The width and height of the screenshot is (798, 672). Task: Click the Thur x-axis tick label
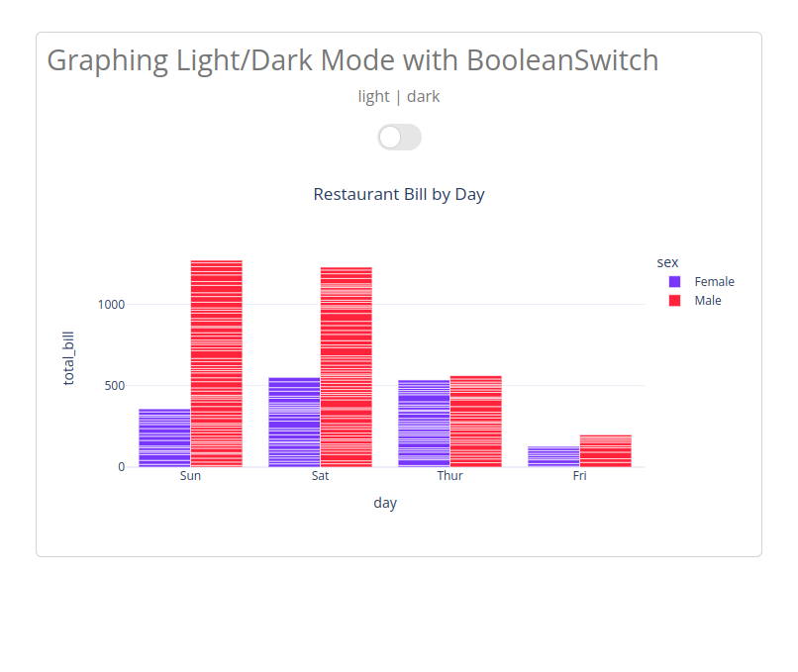(x=449, y=476)
